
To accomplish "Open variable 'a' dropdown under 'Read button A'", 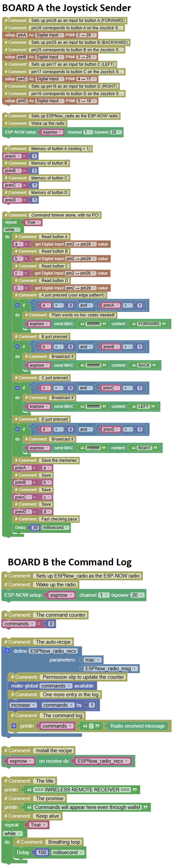I will pos(18,244).
